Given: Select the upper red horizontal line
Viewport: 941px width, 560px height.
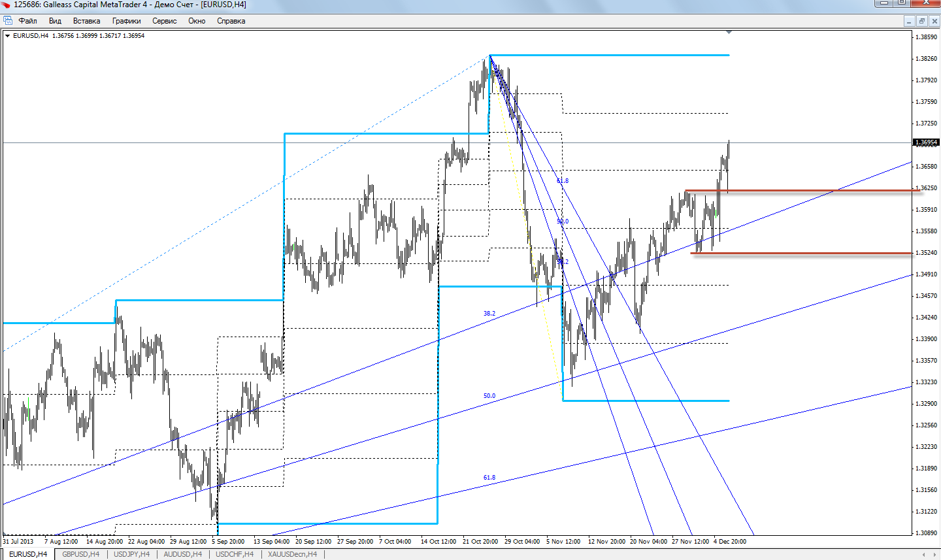Looking at the screenshot, I should tap(784, 191).
